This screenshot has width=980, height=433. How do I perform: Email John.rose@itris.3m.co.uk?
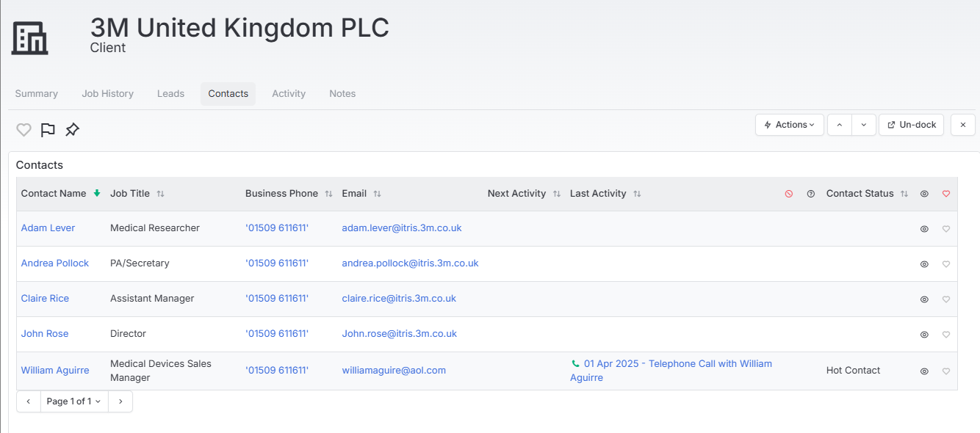pyautogui.click(x=400, y=334)
